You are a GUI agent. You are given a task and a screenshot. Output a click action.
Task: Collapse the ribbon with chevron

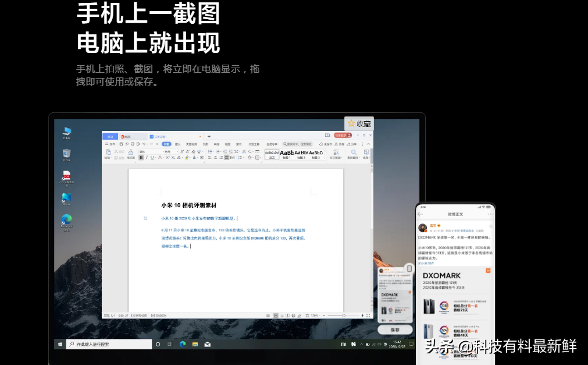[x=368, y=144]
